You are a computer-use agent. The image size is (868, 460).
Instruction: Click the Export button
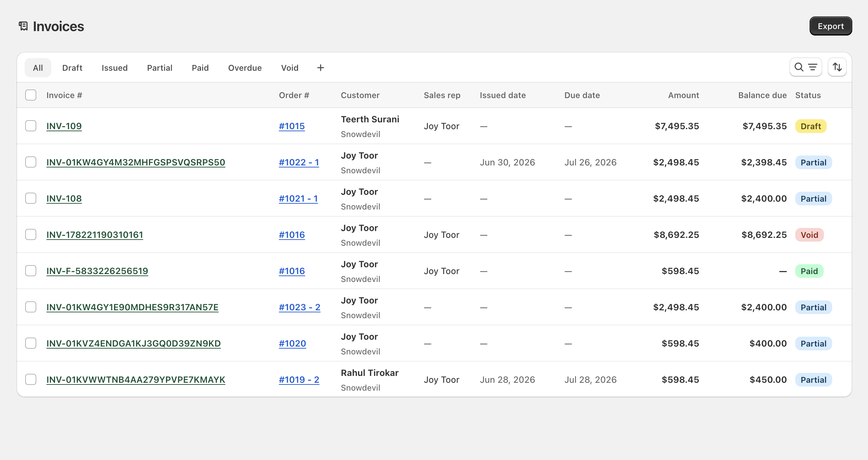(x=830, y=26)
